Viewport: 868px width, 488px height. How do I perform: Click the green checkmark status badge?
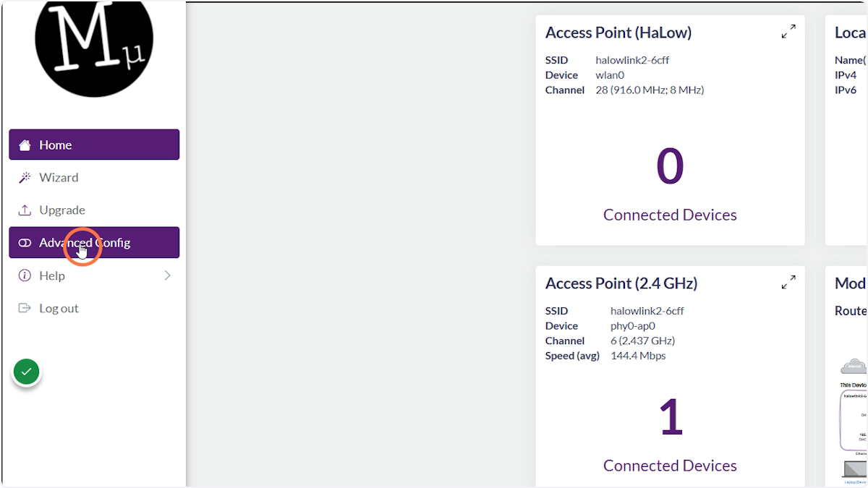click(x=26, y=371)
